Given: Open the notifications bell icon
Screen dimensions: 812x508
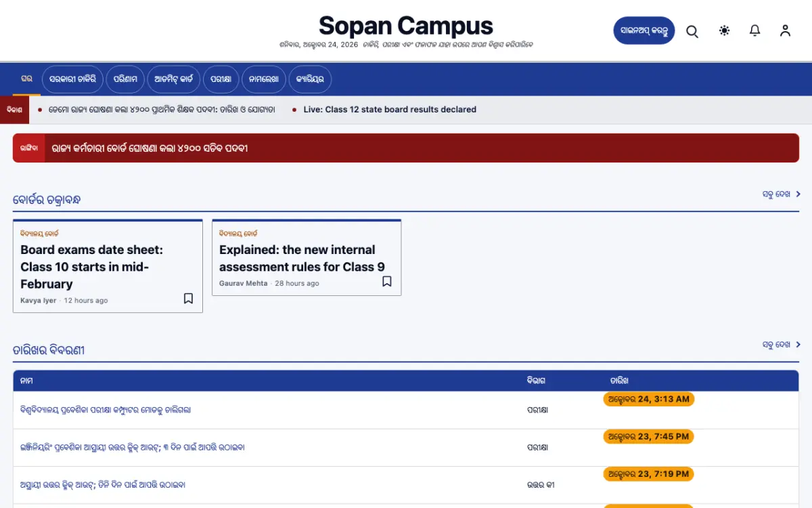Looking at the screenshot, I should 755,30.
